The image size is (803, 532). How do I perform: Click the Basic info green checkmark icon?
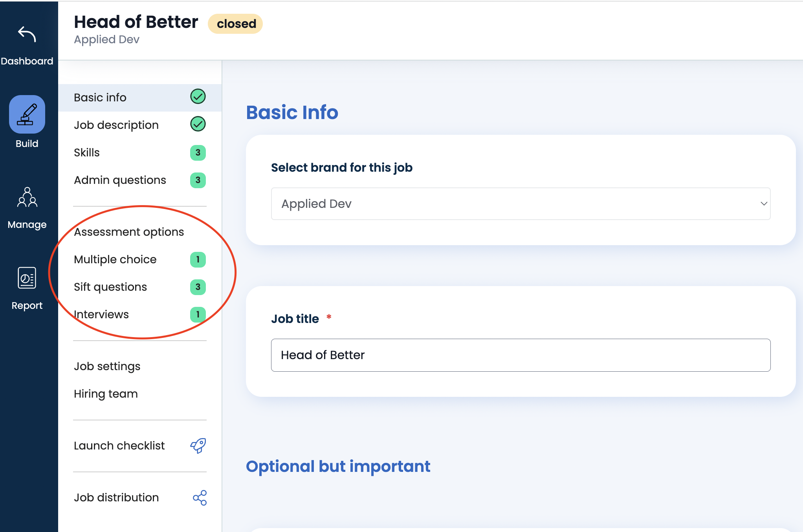(198, 97)
